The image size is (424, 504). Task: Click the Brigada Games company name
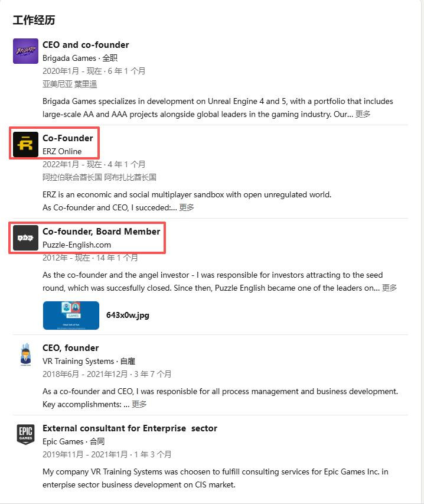(69, 58)
